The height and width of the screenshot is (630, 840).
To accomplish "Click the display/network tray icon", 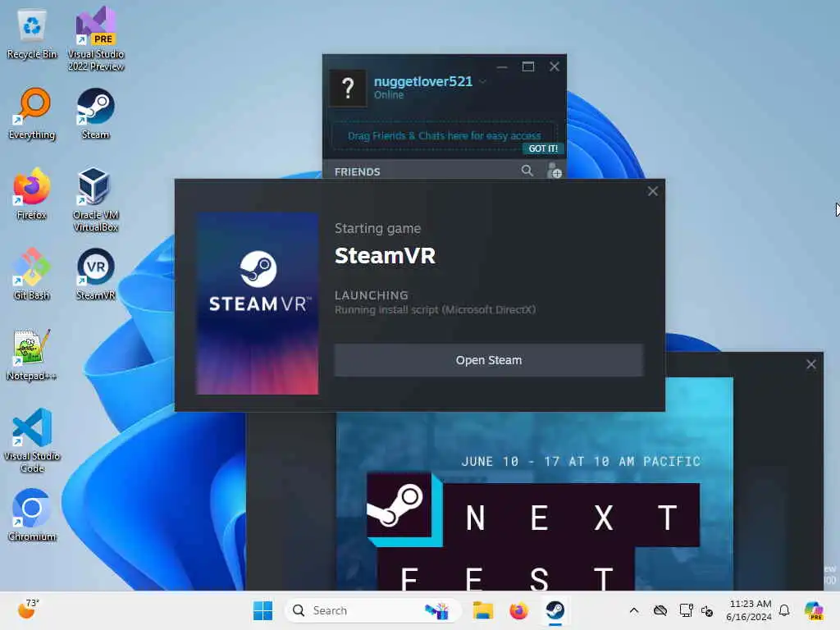I will 686,610.
